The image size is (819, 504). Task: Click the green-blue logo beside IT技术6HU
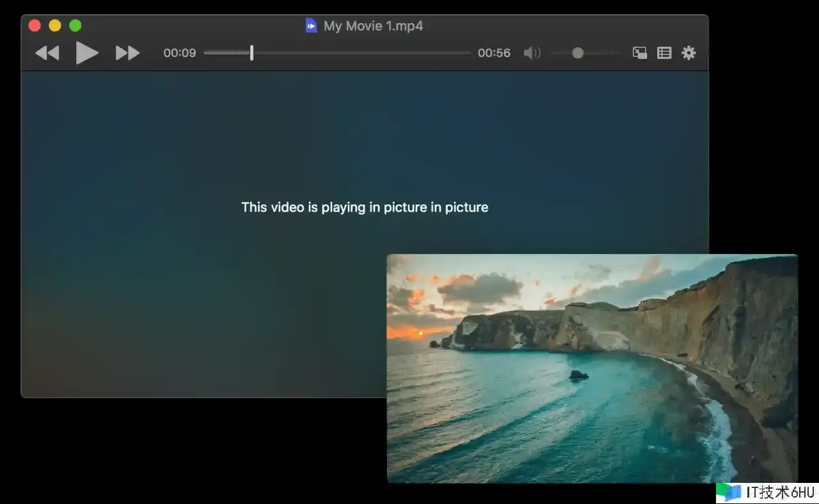click(x=728, y=492)
